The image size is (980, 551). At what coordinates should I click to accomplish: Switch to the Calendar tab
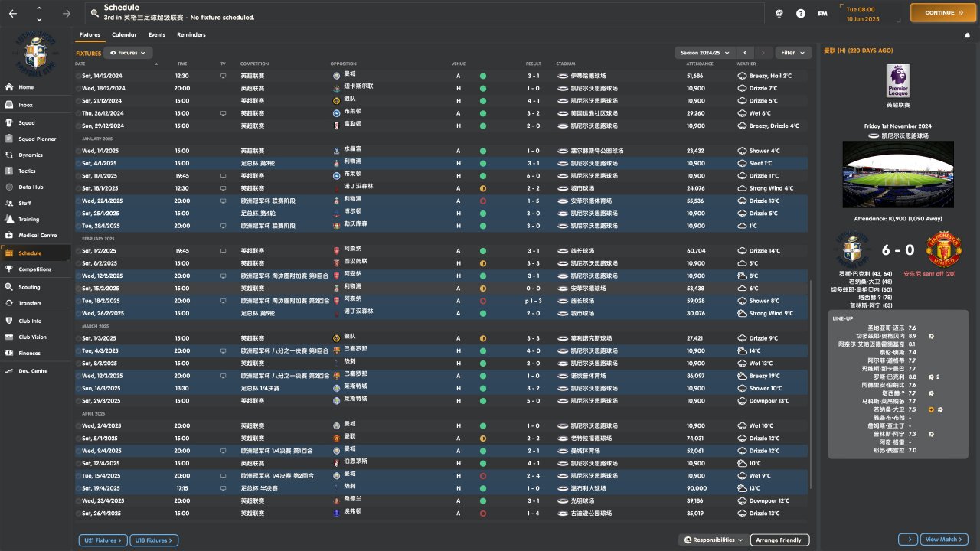[124, 35]
